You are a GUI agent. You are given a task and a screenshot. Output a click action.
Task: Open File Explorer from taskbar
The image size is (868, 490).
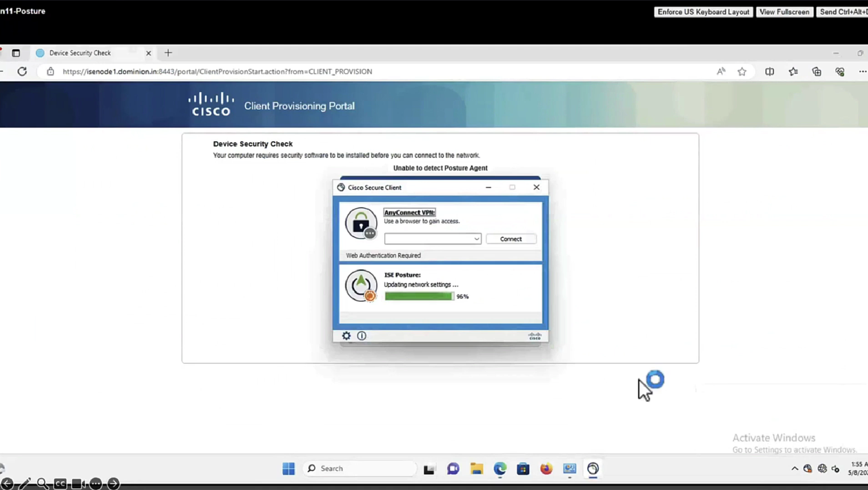(477, 469)
